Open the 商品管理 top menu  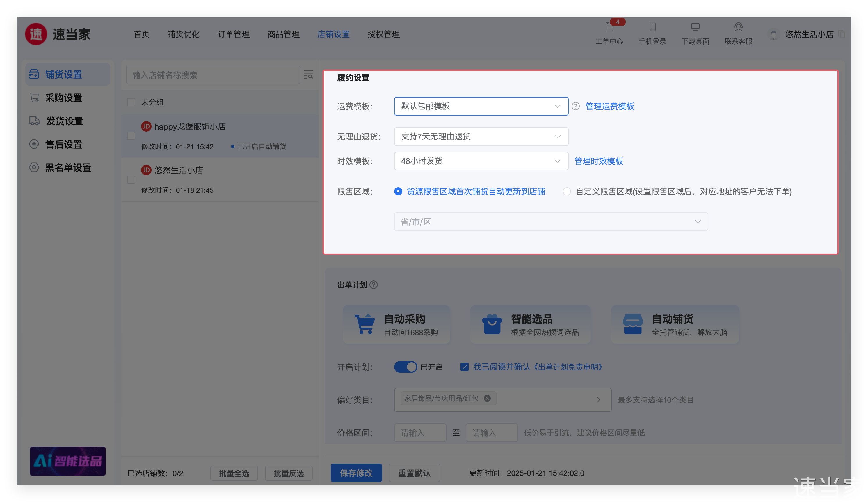click(284, 34)
